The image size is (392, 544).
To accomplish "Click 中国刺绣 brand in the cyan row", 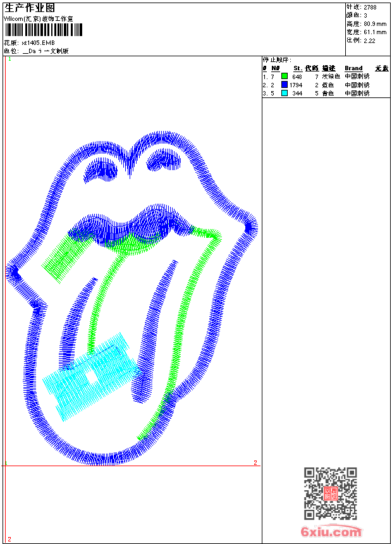I will pos(357,93).
